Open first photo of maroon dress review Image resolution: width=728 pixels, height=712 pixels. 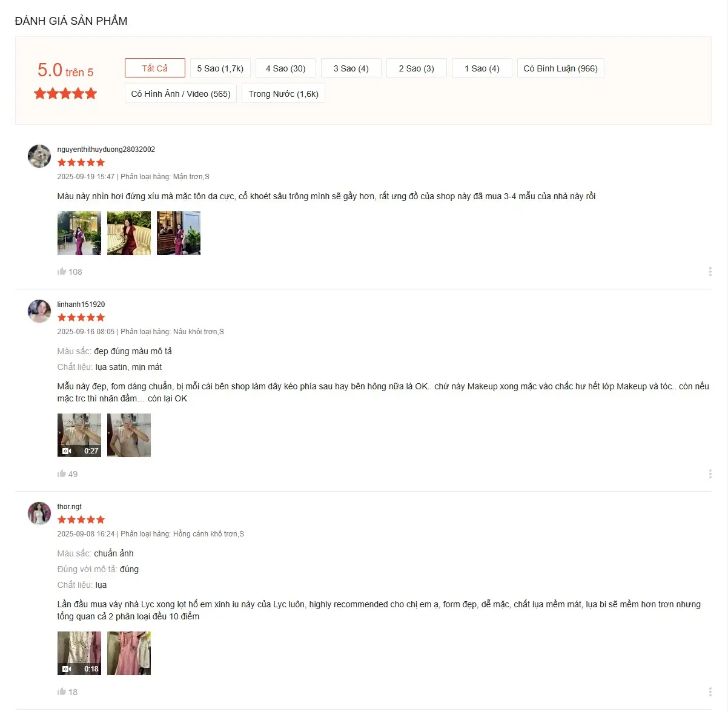click(79, 233)
